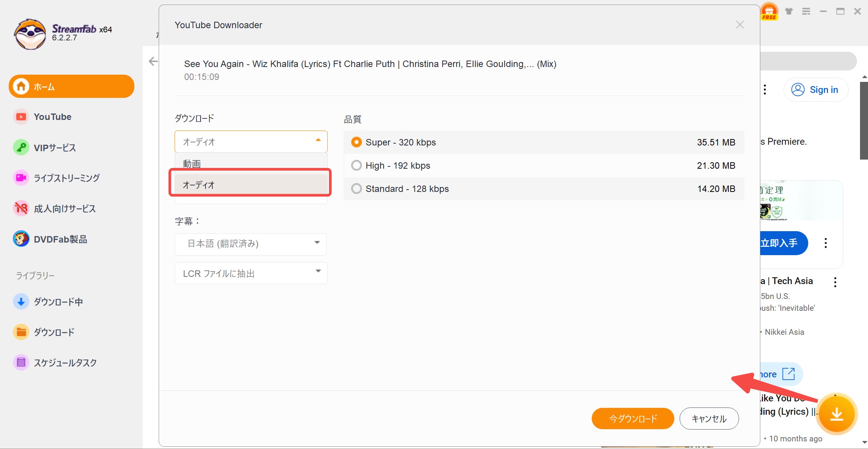Image resolution: width=868 pixels, height=449 pixels.
Task: Open DVDFab製品 in sidebar
Action: [x=61, y=239]
